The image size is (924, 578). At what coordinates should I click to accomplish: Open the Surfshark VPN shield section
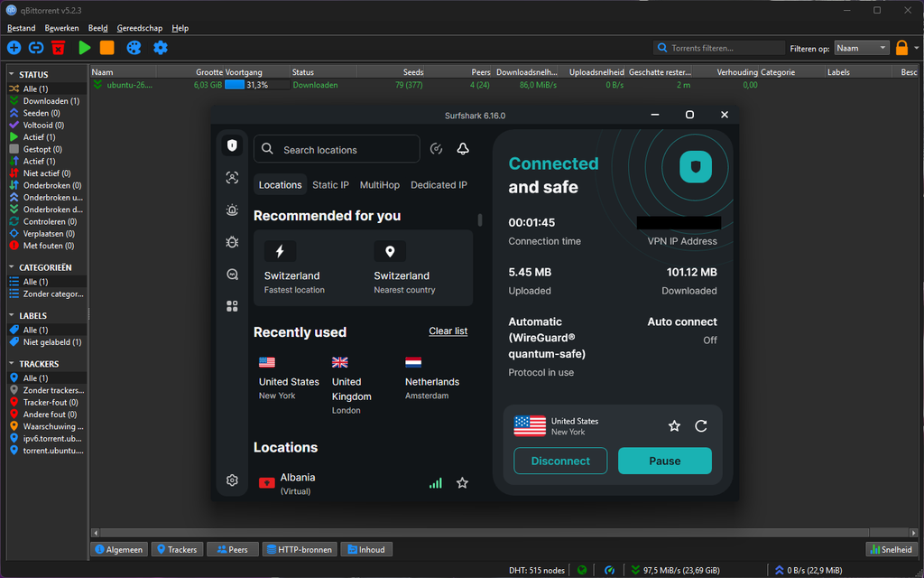(x=232, y=145)
